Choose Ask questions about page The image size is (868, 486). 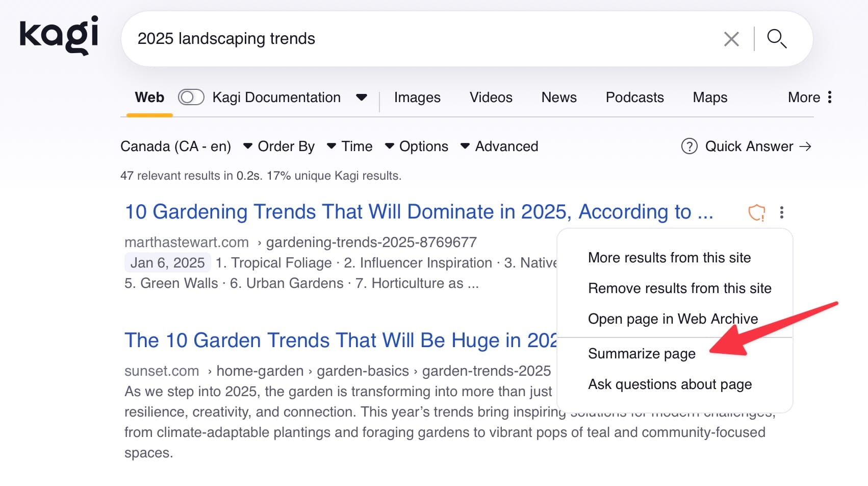[x=670, y=384]
